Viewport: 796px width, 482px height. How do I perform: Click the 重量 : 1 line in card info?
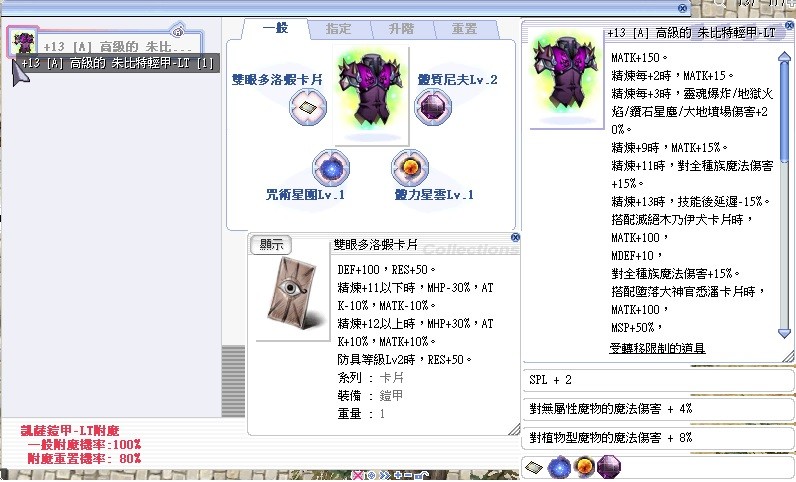[x=361, y=414]
